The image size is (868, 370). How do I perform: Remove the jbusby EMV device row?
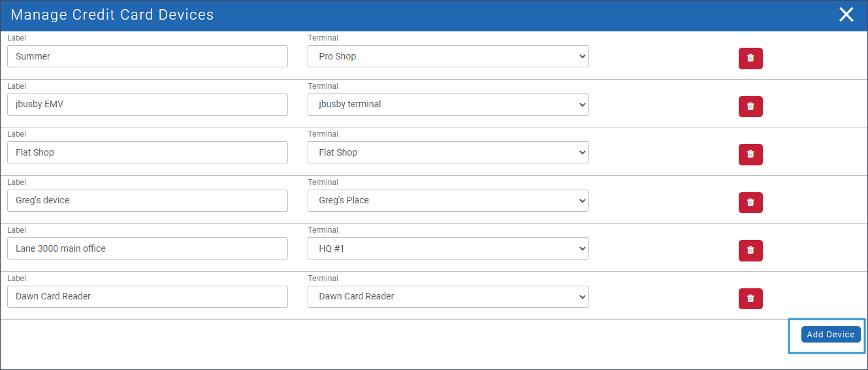click(x=750, y=106)
